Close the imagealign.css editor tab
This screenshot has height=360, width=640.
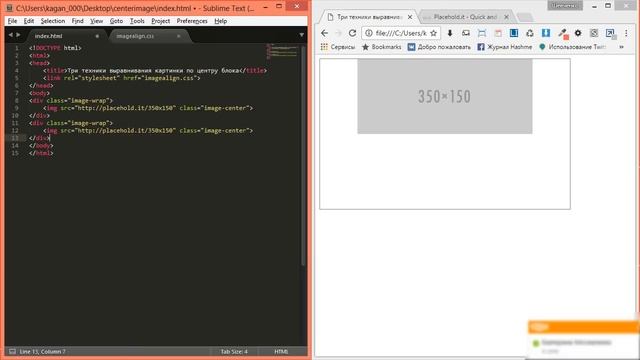click(x=178, y=36)
